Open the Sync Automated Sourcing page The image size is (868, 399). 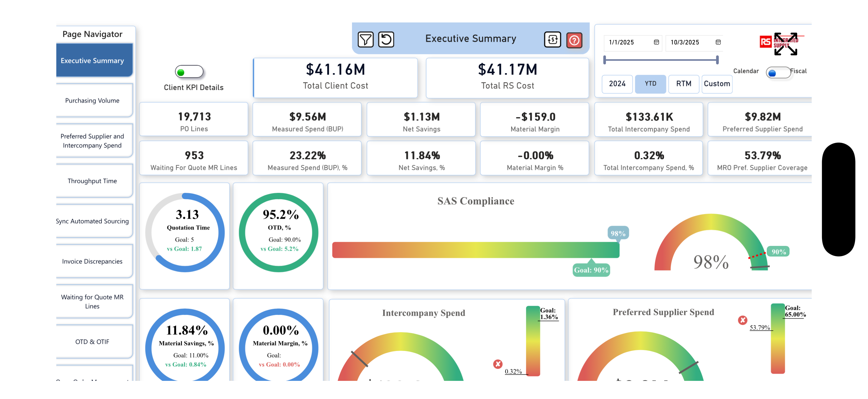pyautogui.click(x=94, y=221)
